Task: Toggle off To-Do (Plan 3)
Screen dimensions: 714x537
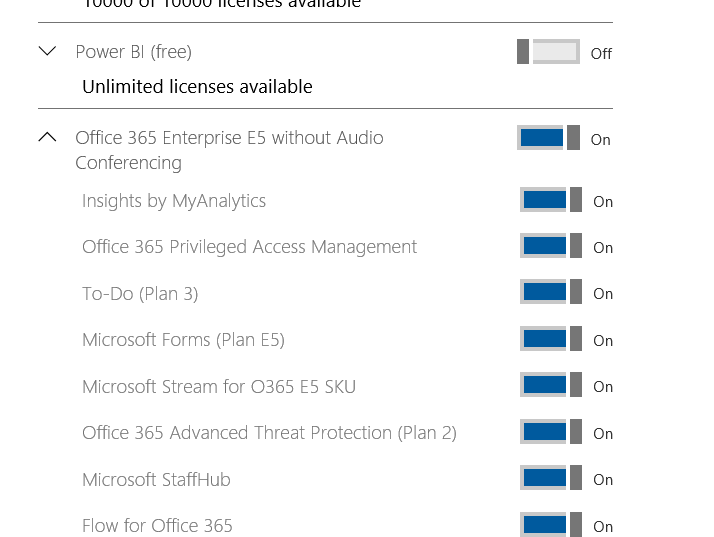Action: 550,292
